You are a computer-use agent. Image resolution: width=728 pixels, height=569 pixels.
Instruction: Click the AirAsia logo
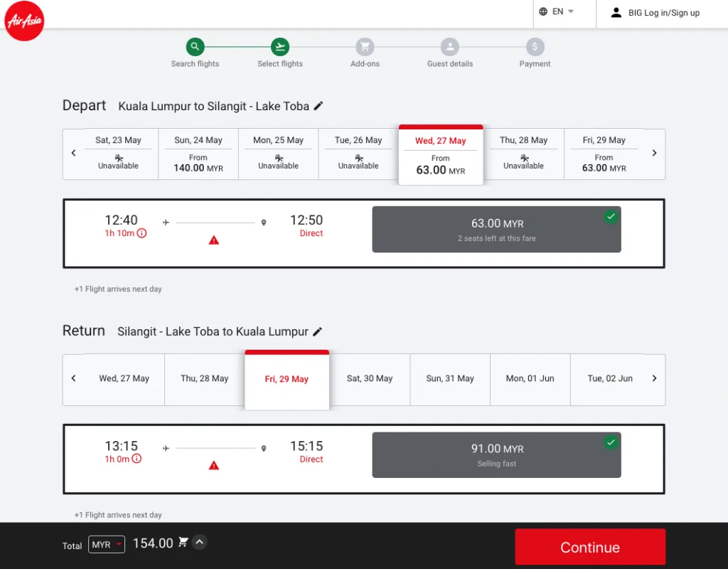[x=25, y=21]
